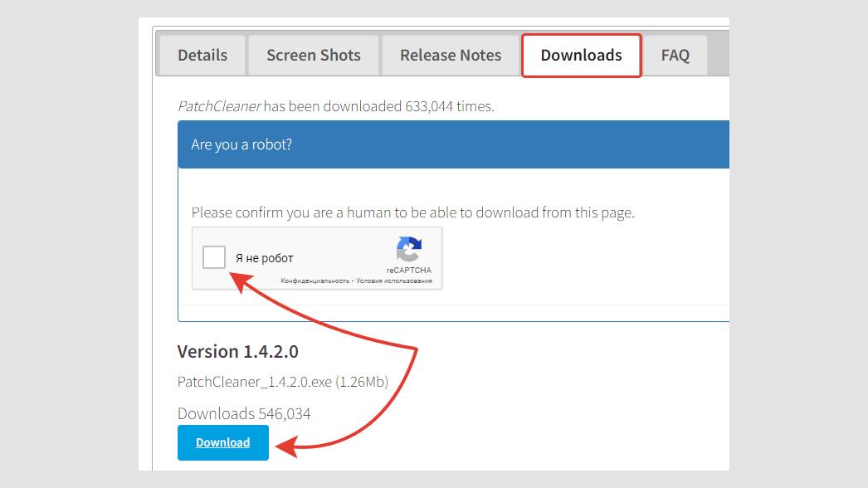Click the "Я не робот" label
Screen dimensions: 868x488
(264, 258)
